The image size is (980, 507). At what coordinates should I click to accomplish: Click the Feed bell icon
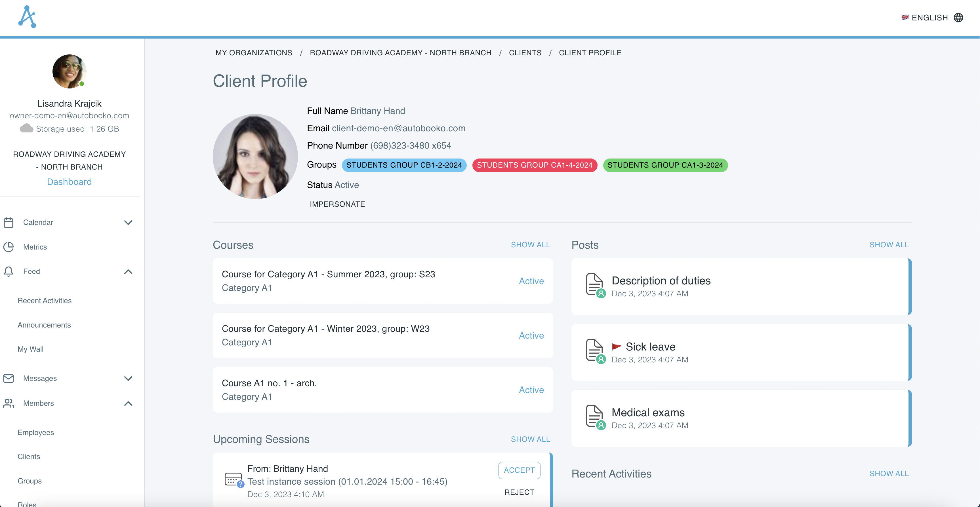[x=9, y=271]
